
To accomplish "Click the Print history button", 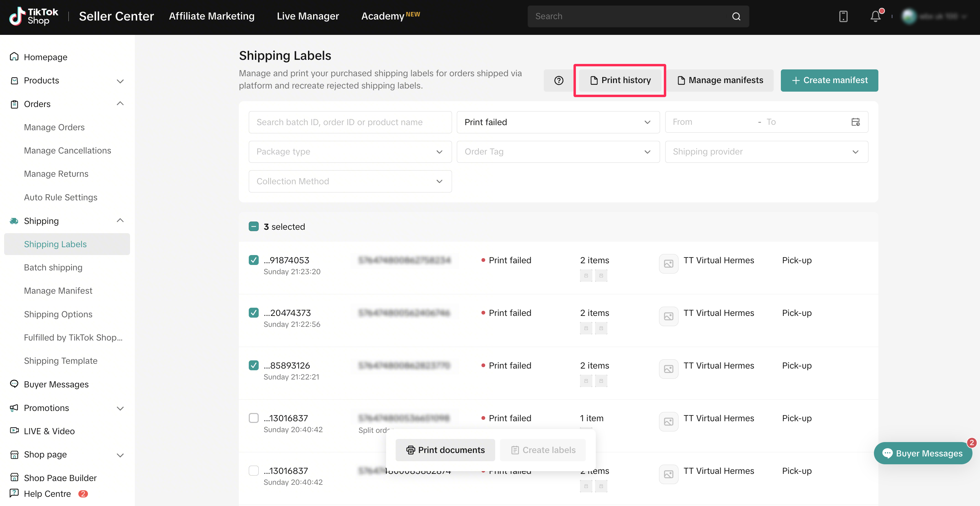I will point(620,80).
